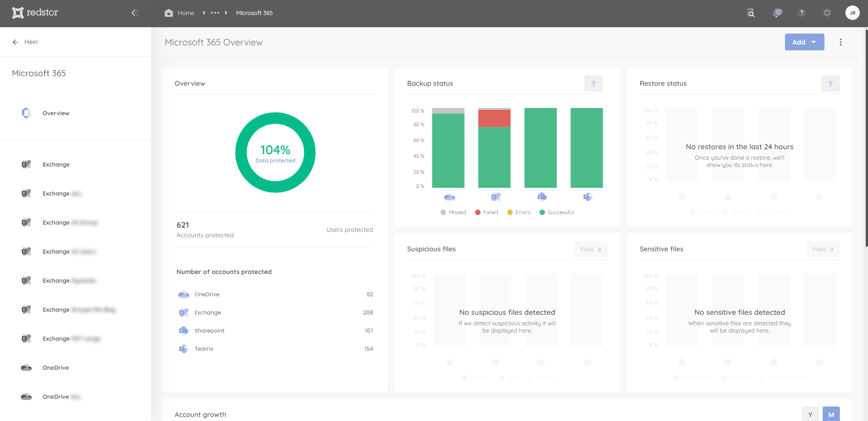Go back to Hein
Image resolution: width=868 pixels, height=421 pixels.
pyautogui.click(x=31, y=42)
